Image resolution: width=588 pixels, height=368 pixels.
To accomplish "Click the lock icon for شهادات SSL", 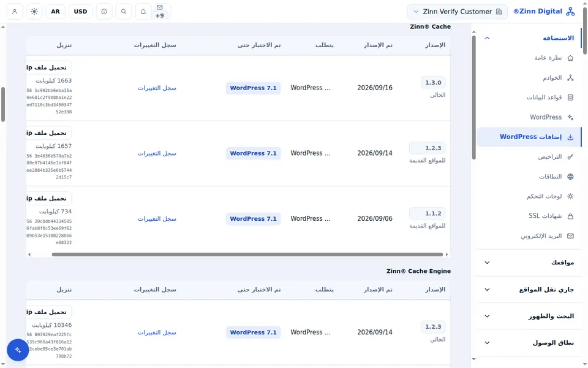I will tap(570, 216).
